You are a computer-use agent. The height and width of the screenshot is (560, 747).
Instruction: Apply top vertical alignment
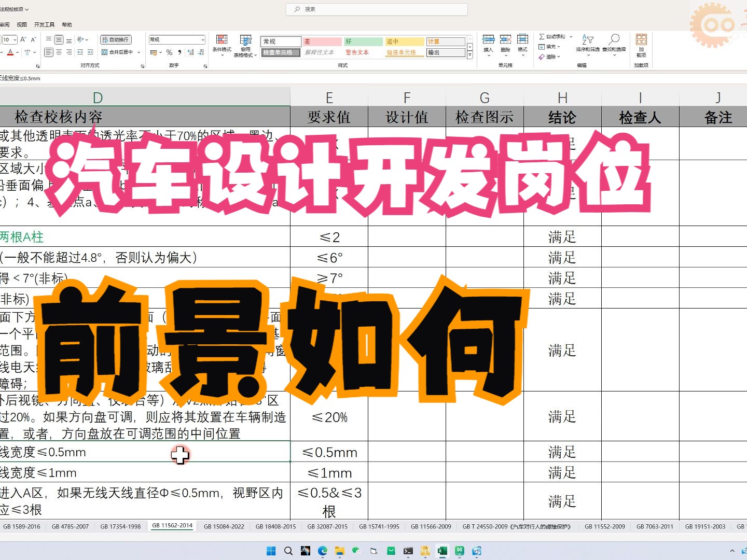pyautogui.click(x=48, y=39)
